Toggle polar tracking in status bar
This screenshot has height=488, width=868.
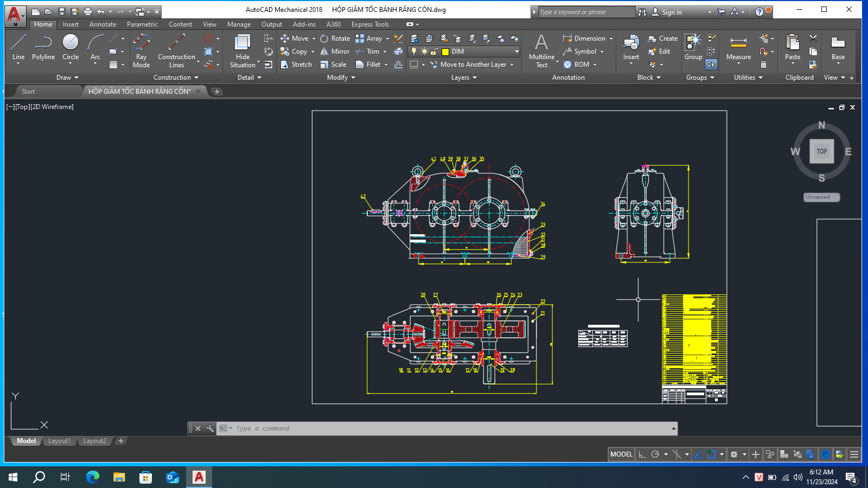[655, 454]
